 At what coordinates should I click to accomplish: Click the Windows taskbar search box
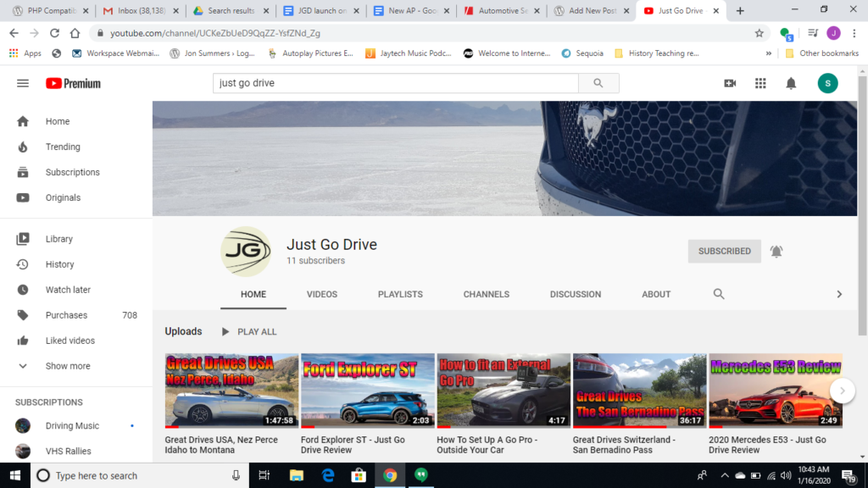140,475
